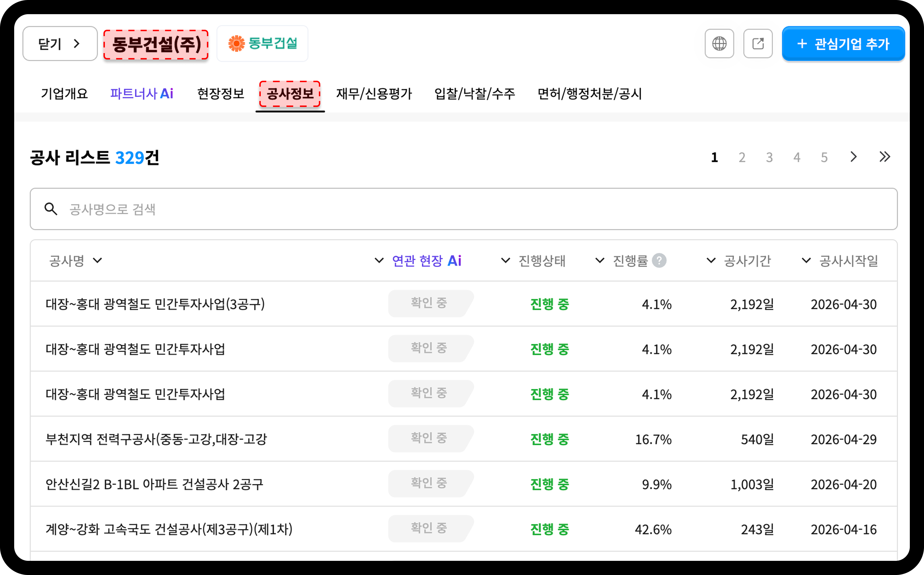Open the 현장정보 tab
This screenshot has height=575, width=924.
(221, 93)
